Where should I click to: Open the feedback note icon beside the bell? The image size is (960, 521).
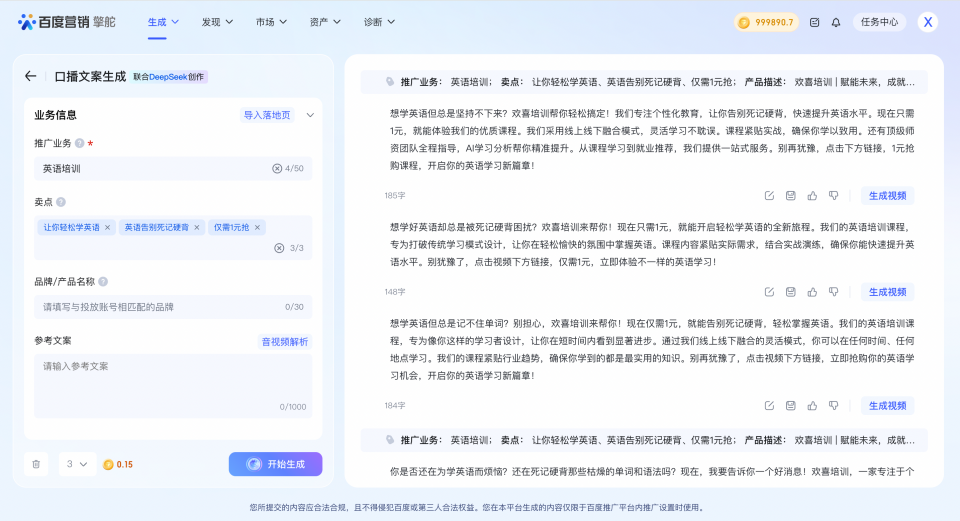click(x=814, y=22)
